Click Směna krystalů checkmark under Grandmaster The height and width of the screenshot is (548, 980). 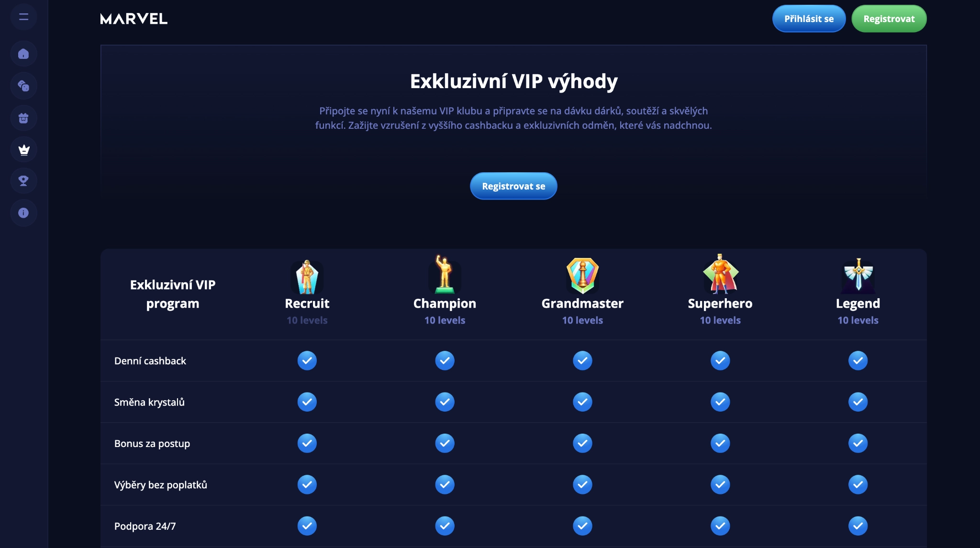pyautogui.click(x=582, y=402)
